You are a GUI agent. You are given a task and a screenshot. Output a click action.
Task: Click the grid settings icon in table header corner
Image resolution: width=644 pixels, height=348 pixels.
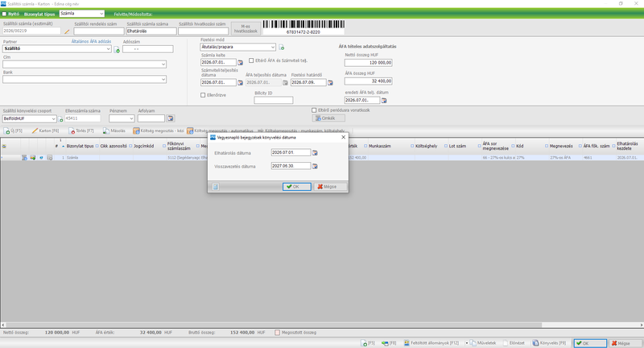4,147
